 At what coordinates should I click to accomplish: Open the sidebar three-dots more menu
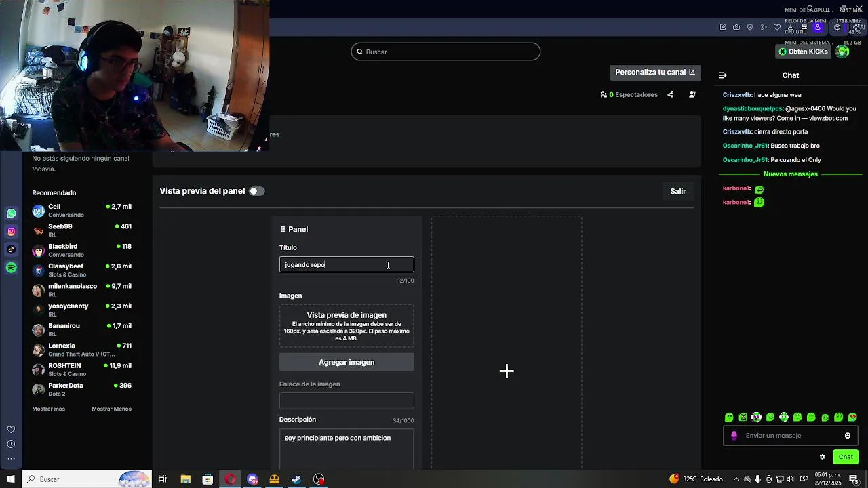(11, 459)
